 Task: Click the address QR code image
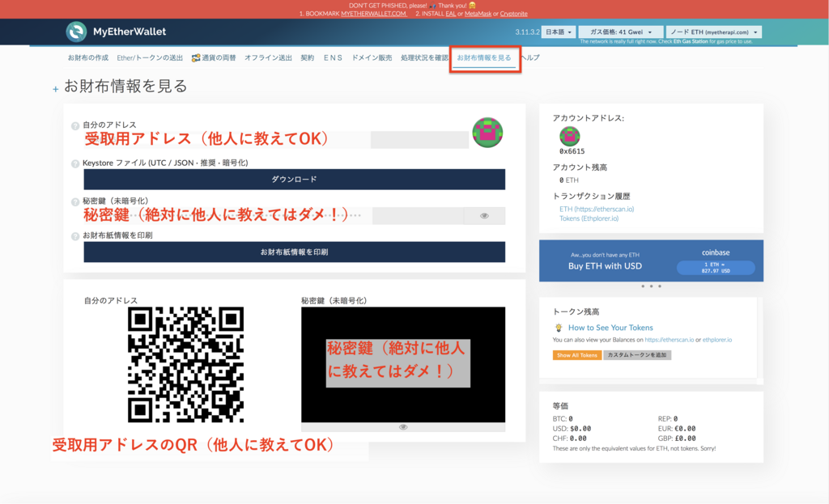(185, 365)
